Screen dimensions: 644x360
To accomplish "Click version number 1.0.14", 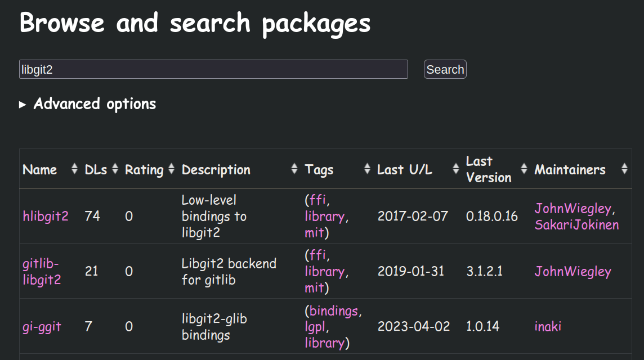I will [x=482, y=326].
